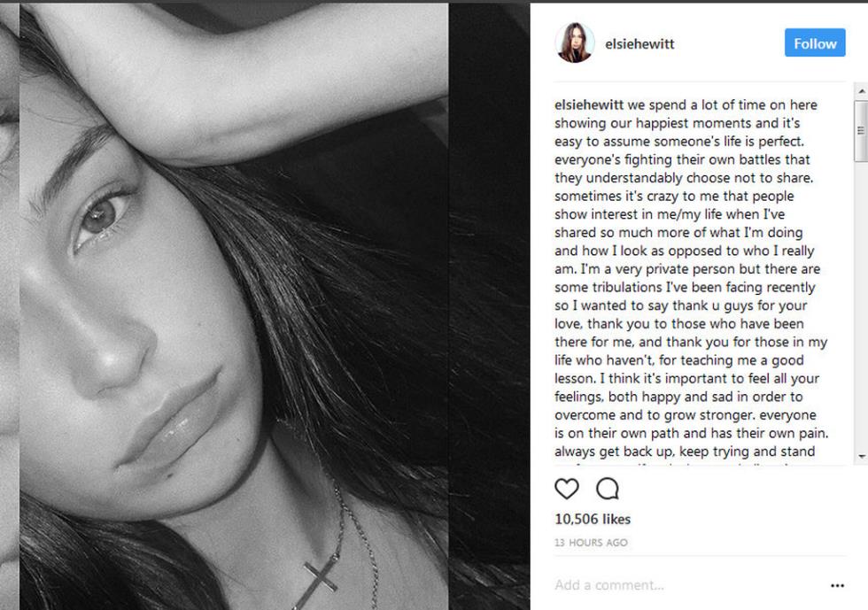
Task: Like the post with the heart icon
Action: click(566, 489)
